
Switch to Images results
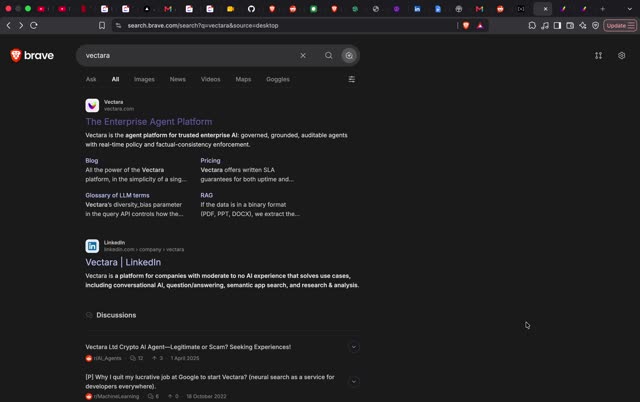[x=144, y=79]
